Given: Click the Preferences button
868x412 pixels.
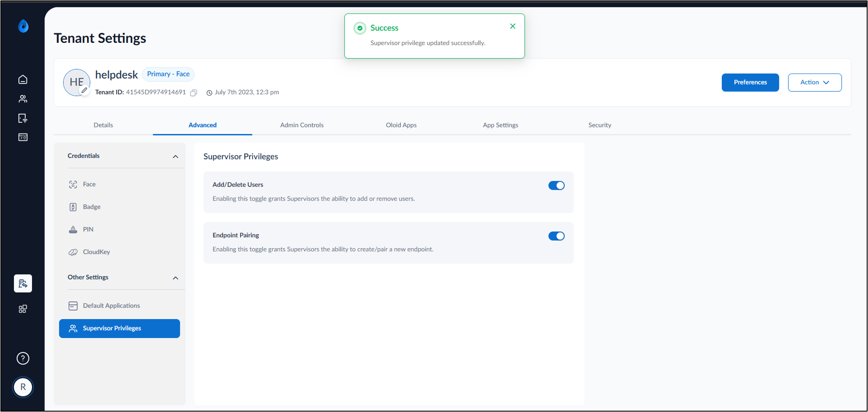Looking at the screenshot, I should pyautogui.click(x=750, y=83).
